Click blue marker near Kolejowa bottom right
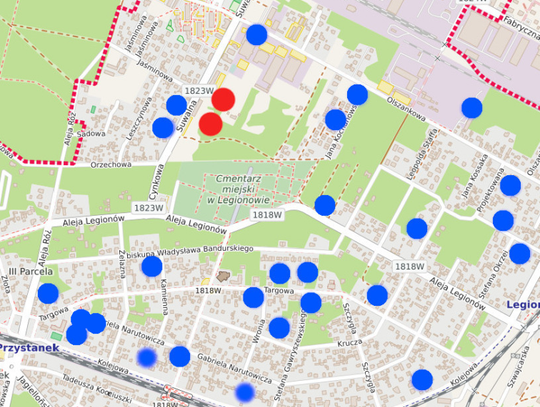The height and width of the screenshot is (407, 540). pos(422,380)
